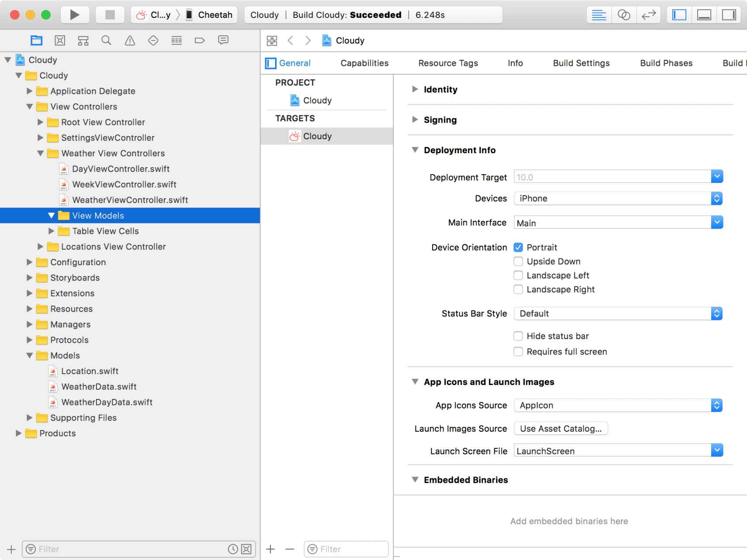The height and width of the screenshot is (560, 747).
Task: Switch to the Build Settings tab
Action: 581,63
